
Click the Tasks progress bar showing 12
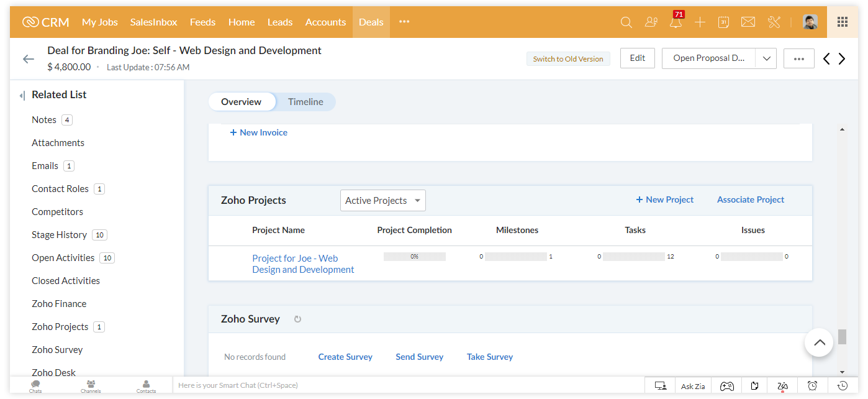[x=634, y=257]
